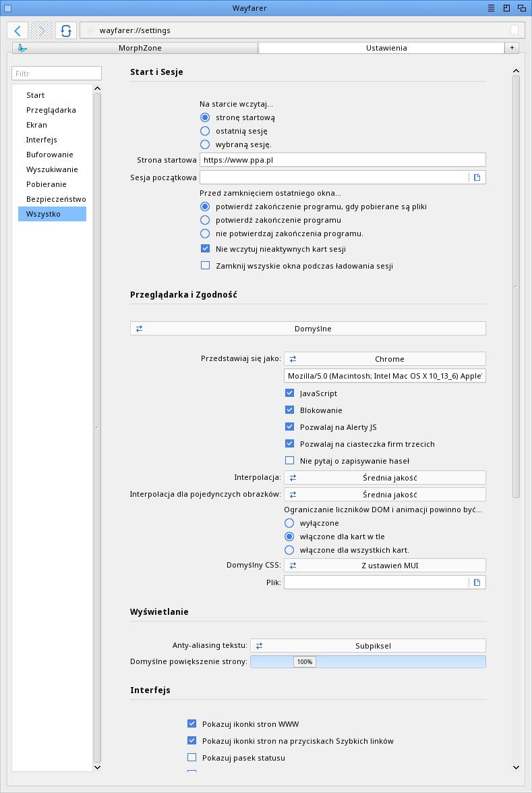Viewport: 532px width, 793px height.
Task: Open file picker for Sesja początkowa
Action: [x=477, y=177]
